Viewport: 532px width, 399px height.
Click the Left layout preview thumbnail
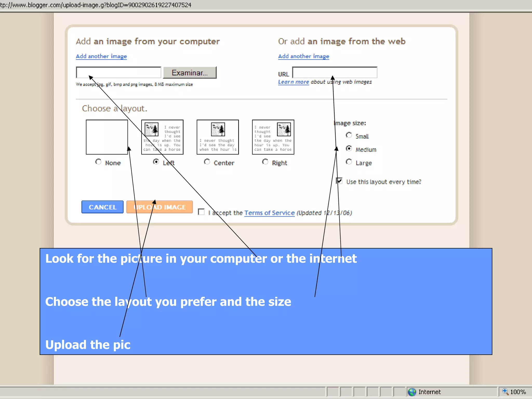162,137
